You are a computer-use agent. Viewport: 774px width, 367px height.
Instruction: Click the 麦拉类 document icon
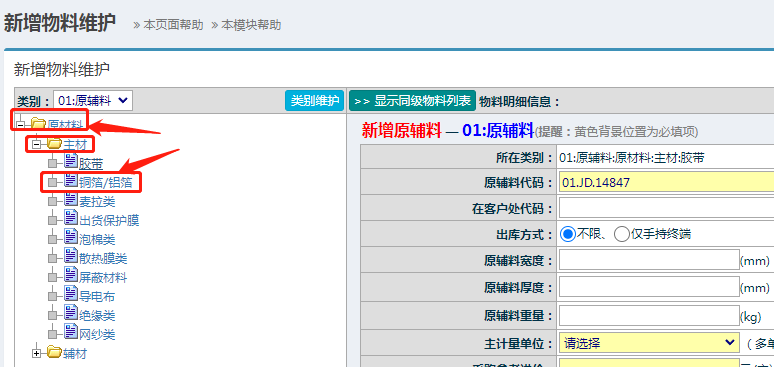pos(71,200)
